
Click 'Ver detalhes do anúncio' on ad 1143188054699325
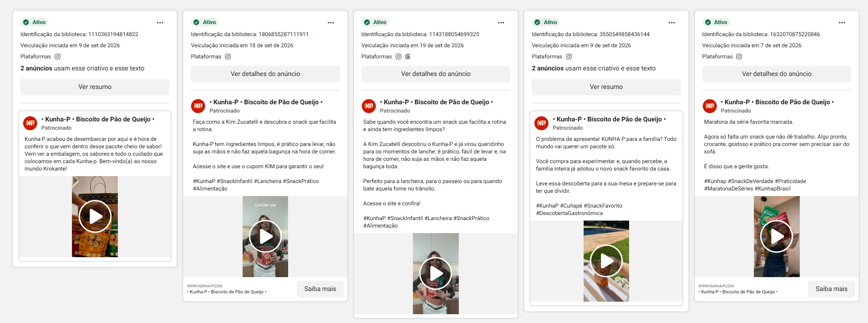point(436,74)
